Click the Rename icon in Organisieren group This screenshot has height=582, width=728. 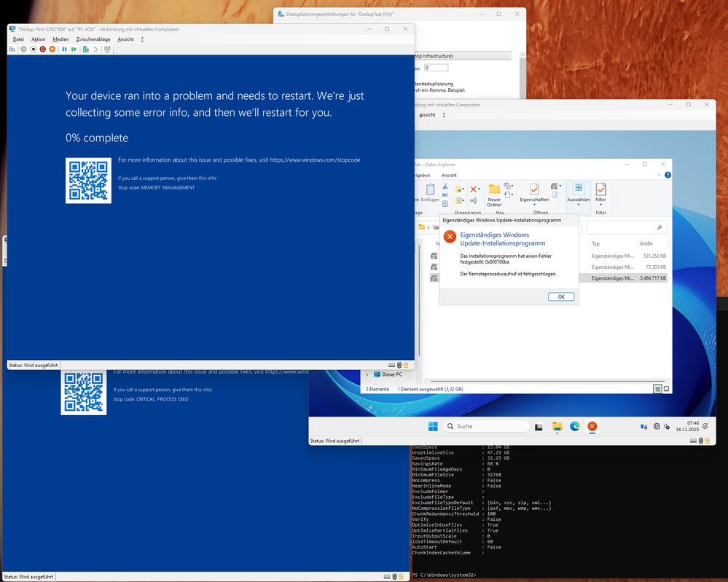(474, 200)
